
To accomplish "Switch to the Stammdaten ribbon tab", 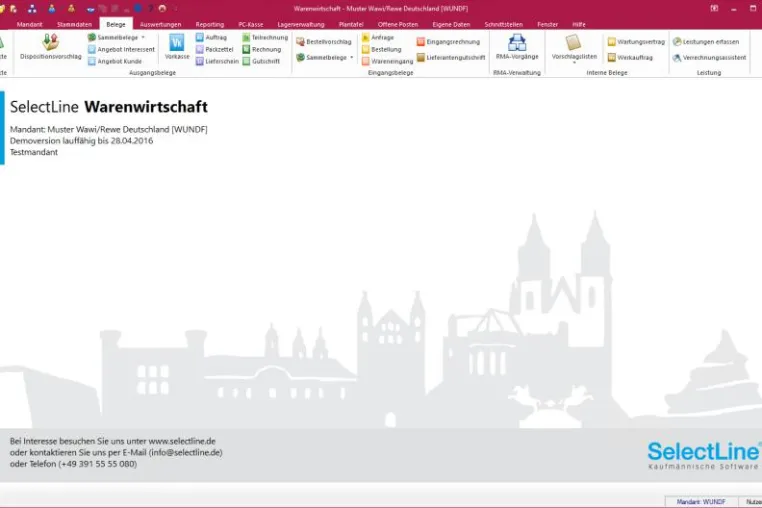I will [x=74, y=24].
